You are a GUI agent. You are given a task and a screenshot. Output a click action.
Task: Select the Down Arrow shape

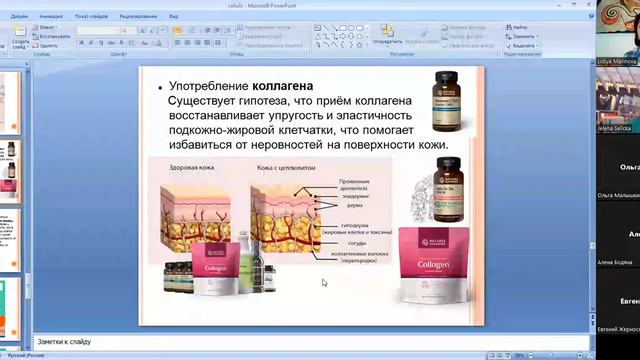(351, 36)
